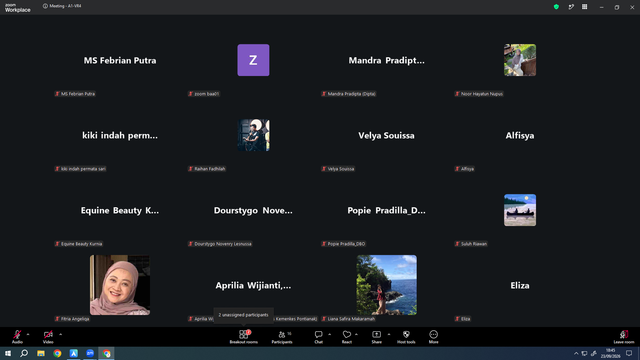Select Fitria Angeliqa's video thumbnail
This screenshot has height=360, width=640.
[x=120, y=285]
